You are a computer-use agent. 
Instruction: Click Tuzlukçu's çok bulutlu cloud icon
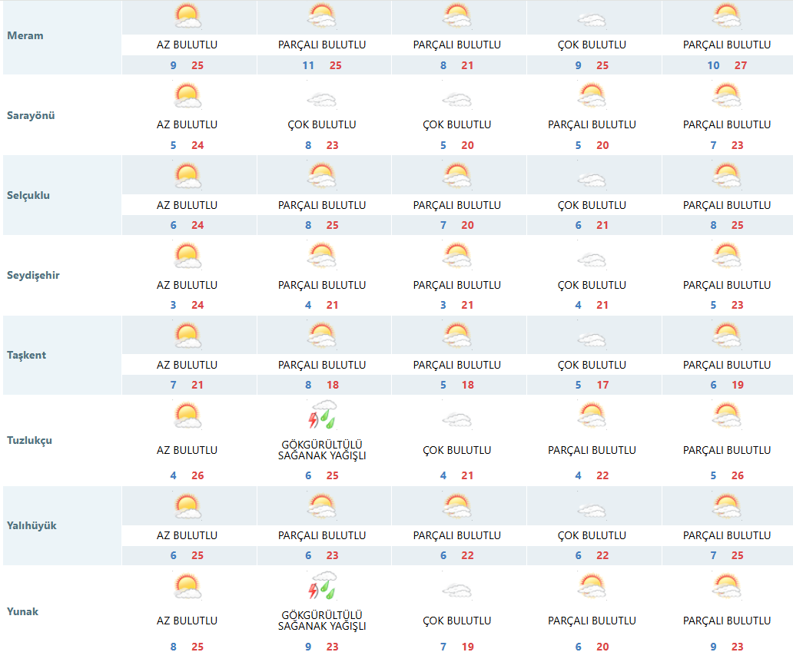pyautogui.click(x=457, y=420)
